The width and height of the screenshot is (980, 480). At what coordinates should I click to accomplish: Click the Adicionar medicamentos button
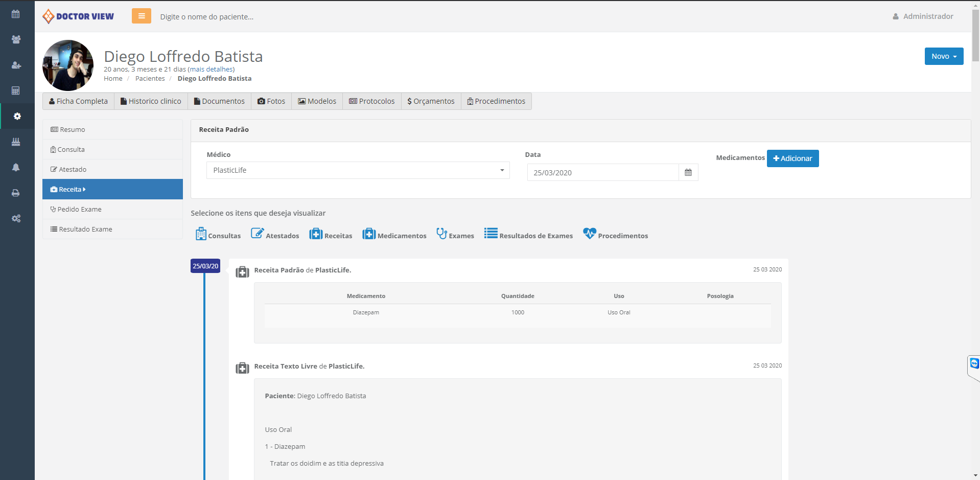[x=792, y=158]
